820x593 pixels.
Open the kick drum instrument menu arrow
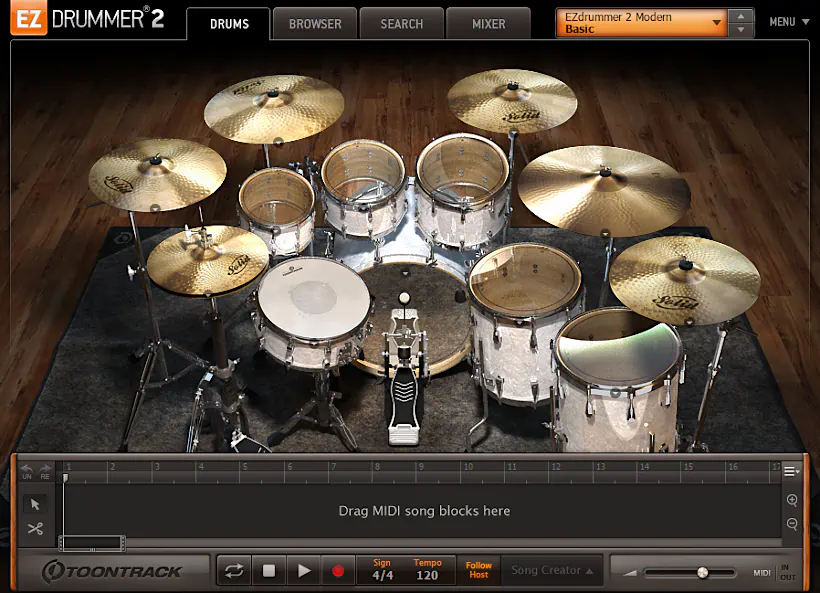405,272
